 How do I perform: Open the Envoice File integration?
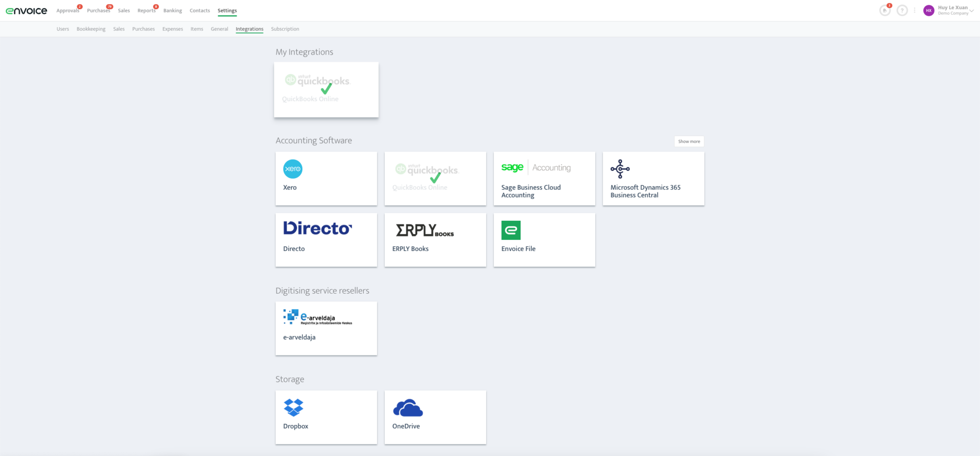(544, 239)
